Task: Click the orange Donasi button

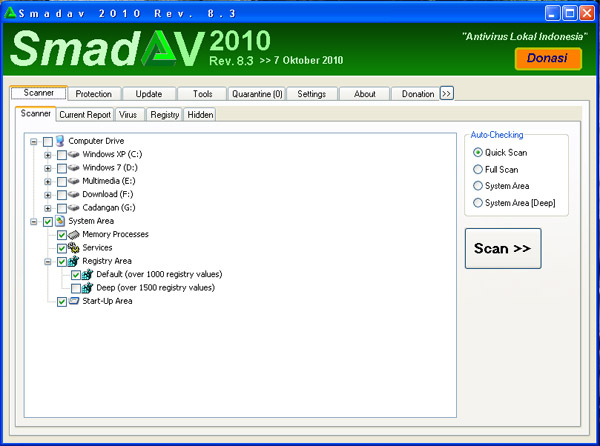Action: [548, 58]
